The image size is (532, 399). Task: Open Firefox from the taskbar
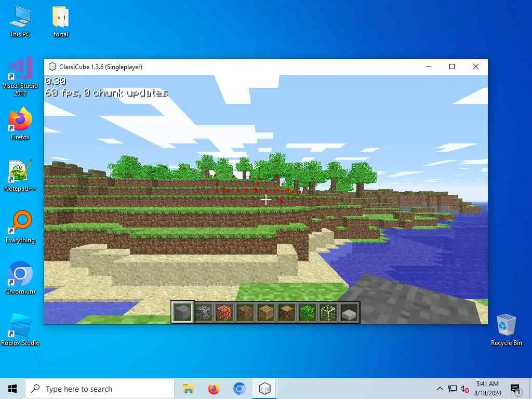click(214, 389)
